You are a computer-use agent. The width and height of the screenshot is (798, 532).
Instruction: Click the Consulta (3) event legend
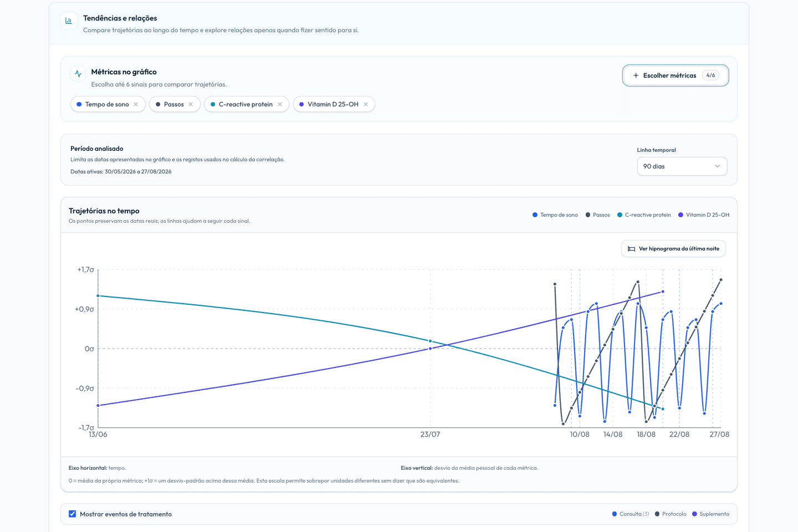click(630, 514)
